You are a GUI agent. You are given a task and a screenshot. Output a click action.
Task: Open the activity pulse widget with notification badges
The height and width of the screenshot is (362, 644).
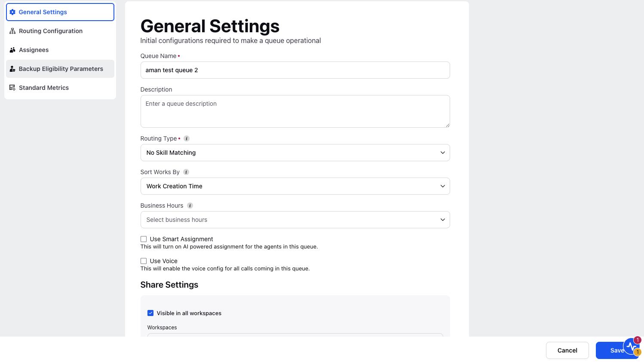[632, 346]
